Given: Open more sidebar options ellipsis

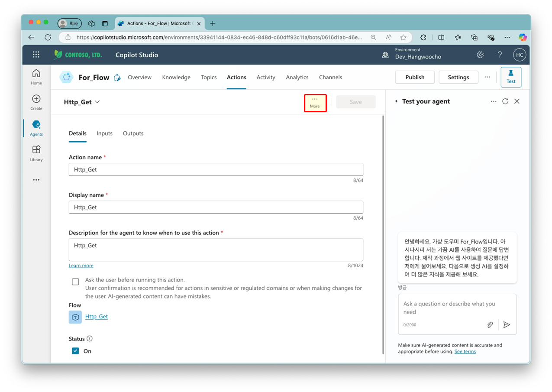Looking at the screenshot, I should (36, 180).
